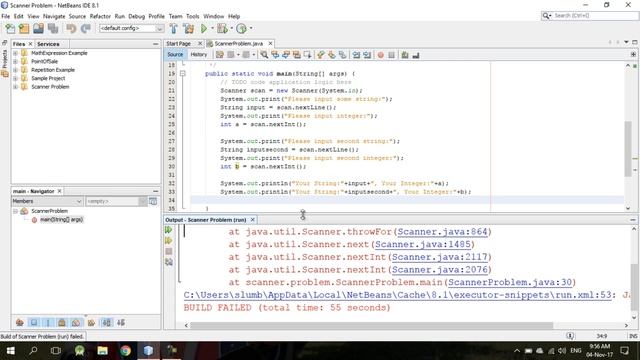640x360 pixels.
Task: Open the Source menu
Action: (77, 16)
